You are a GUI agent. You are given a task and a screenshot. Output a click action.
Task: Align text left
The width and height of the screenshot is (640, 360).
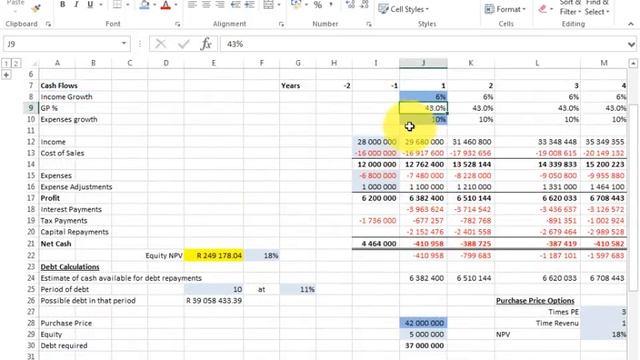point(192,4)
